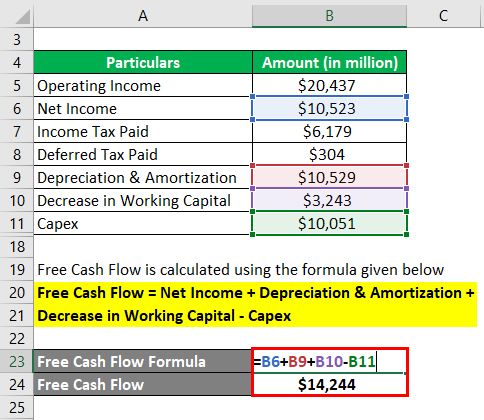Select the $20,437 value cell

[329, 85]
